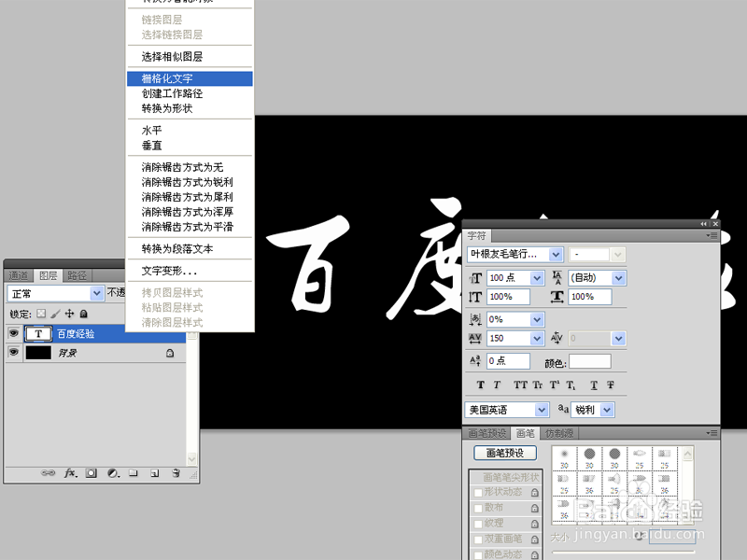The height and width of the screenshot is (560, 747).
Task: Switch to the 画笔预设 tab
Action: [486, 433]
